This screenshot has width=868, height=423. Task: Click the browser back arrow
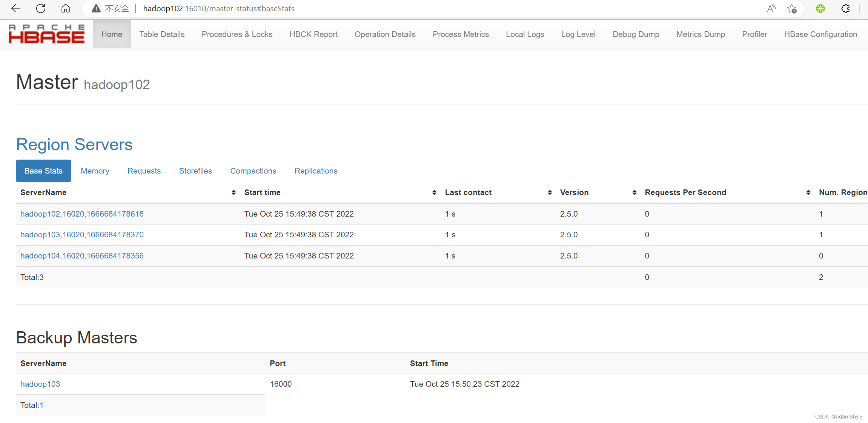15,8
